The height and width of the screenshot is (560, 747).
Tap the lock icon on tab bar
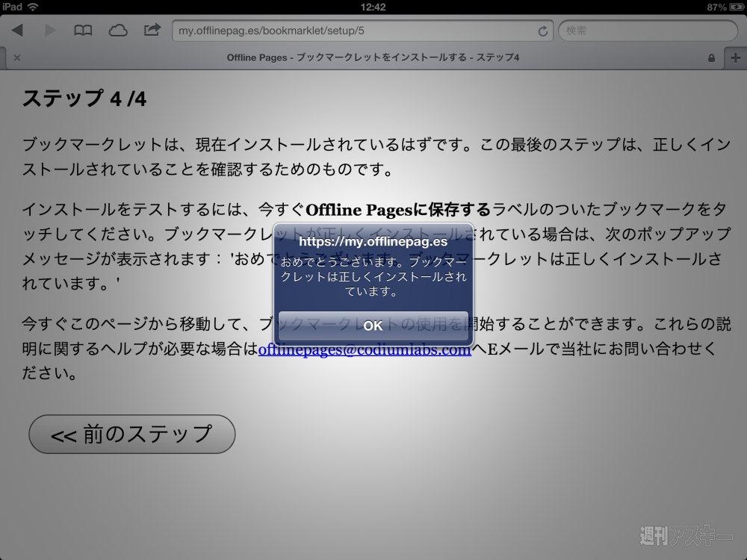pyautogui.click(x=711, y=58)
